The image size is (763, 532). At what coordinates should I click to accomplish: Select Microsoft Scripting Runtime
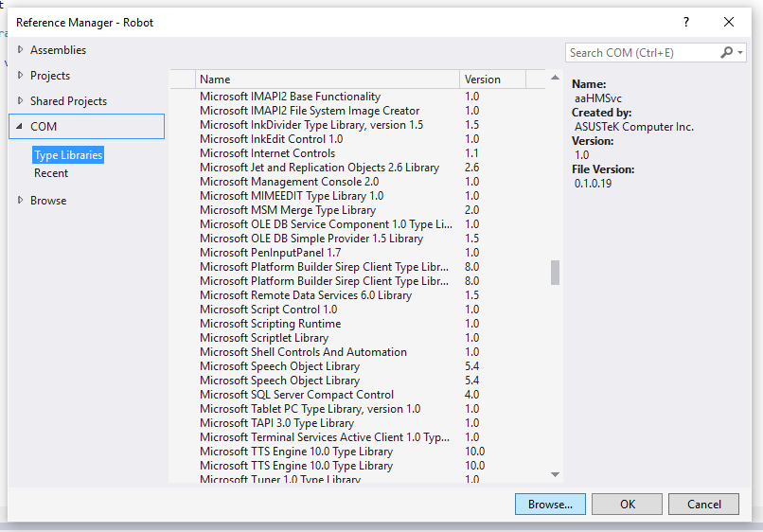(358, 323)
